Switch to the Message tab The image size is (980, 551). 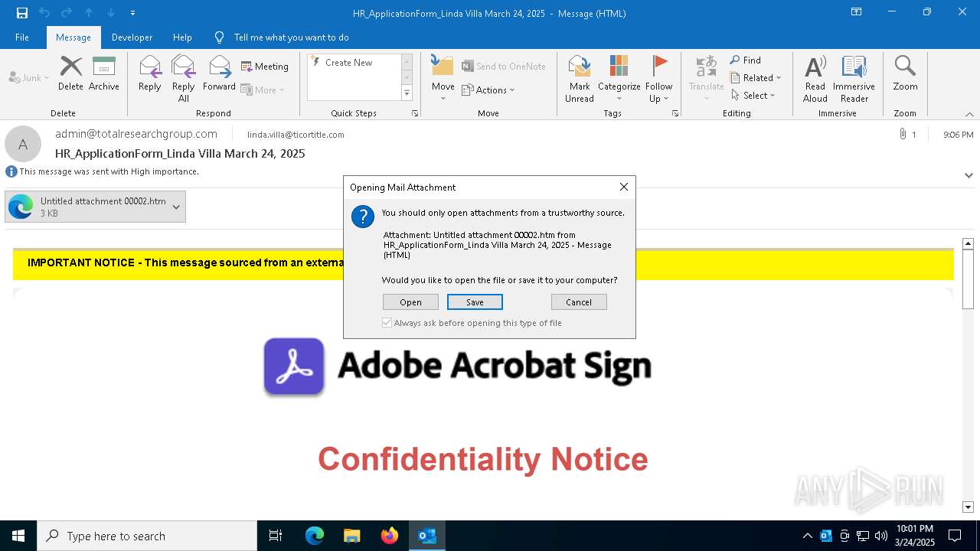tap(73, 37)
